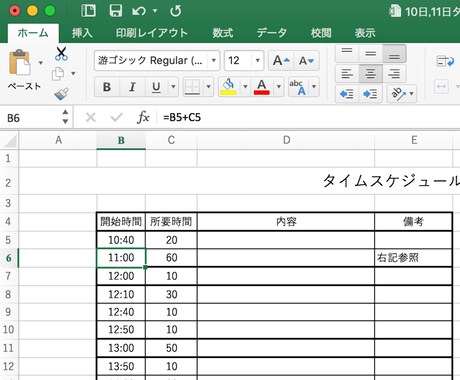
Task: Center text horizontally
Action: click(370, 74)
